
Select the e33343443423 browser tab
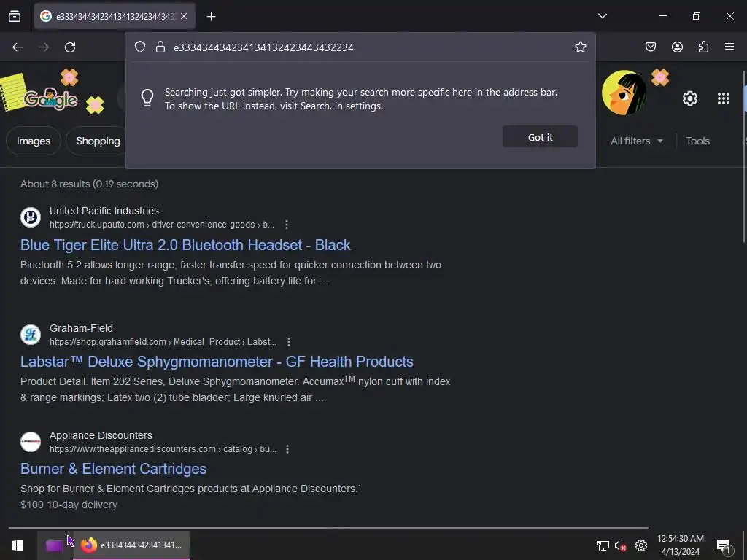click(115, 16)
